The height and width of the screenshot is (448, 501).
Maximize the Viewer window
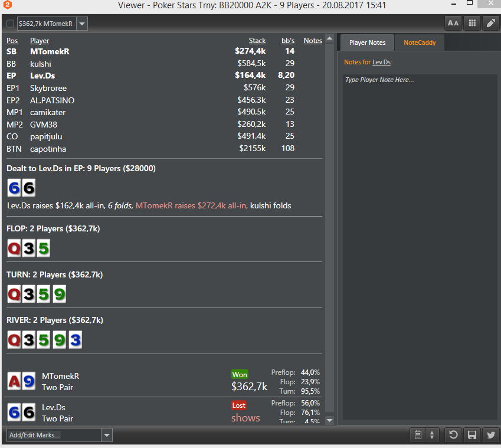tap(470, 3)
